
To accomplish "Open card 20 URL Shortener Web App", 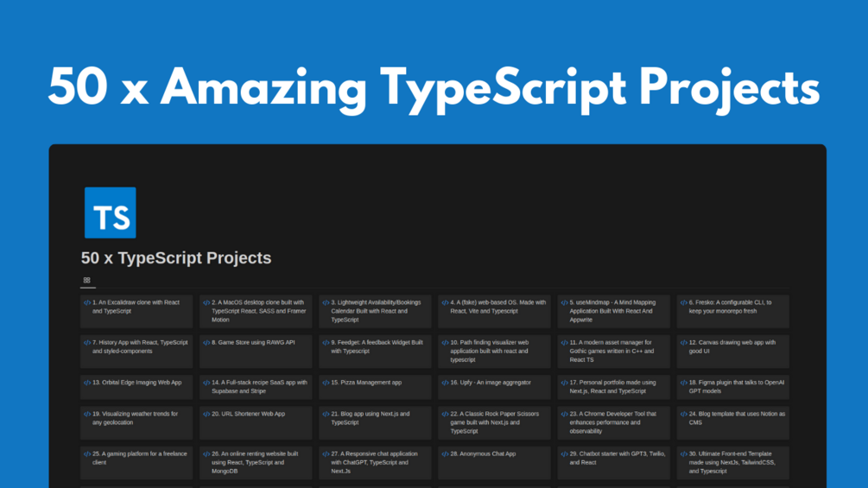I will pyautogui.click(x=256, y=422).
